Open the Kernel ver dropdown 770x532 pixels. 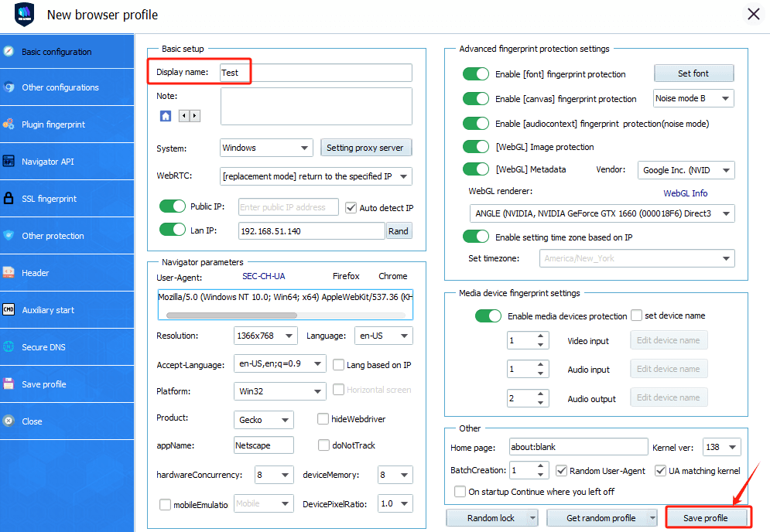click(721, 447)
